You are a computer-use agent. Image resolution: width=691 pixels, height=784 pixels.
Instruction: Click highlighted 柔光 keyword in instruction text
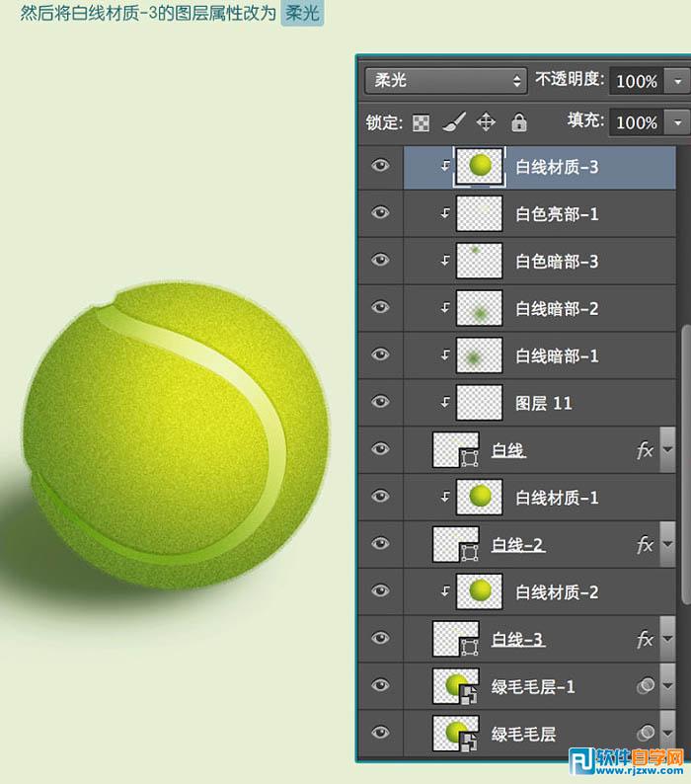pyautogui.click(x=302, y=13)
